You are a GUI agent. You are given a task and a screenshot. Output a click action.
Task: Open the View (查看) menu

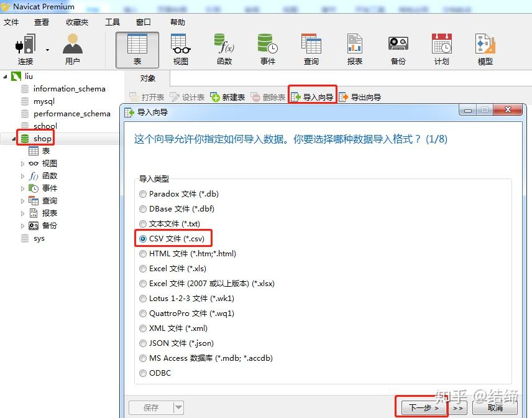(x=42, y=22)
